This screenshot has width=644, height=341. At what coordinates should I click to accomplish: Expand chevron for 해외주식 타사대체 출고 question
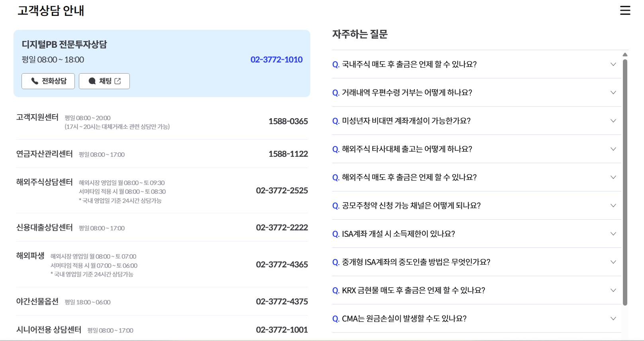[x=613, y=149]
